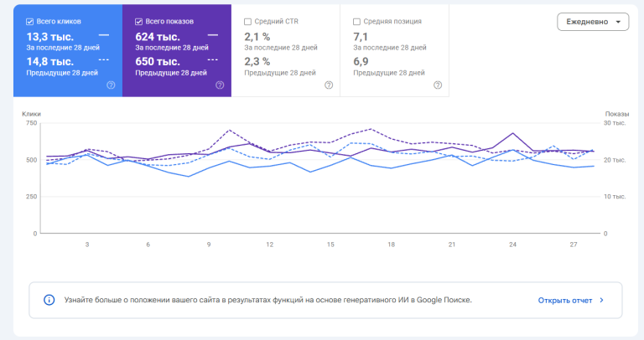The image size is (644, 340).
Task: Click the 'Клики' axis label
Action: pos(31,114)
